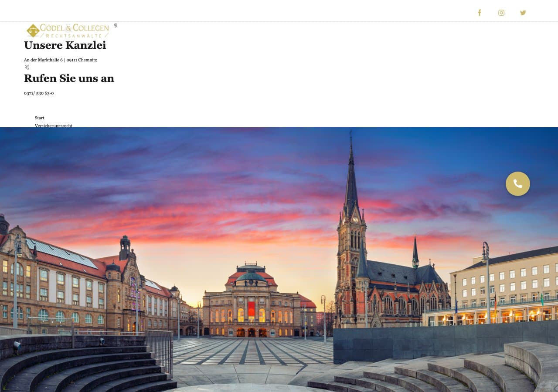Open the Instagram profile icon
Viewport: 558px width, 392px height.
(501, 13)
